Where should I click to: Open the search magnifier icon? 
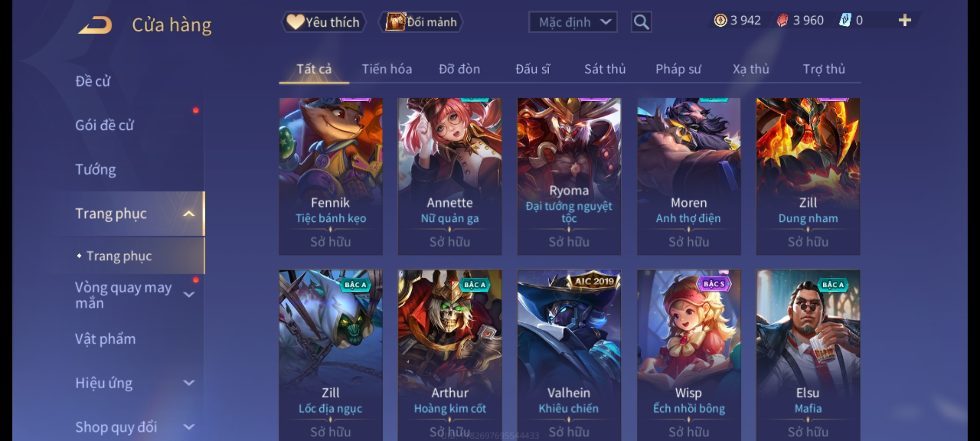641,22
